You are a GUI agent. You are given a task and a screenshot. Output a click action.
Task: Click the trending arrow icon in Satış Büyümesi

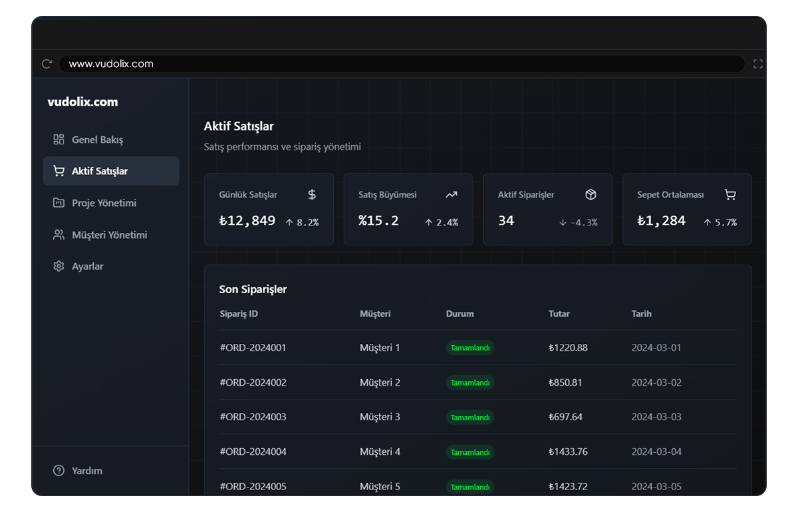point(452,195)
